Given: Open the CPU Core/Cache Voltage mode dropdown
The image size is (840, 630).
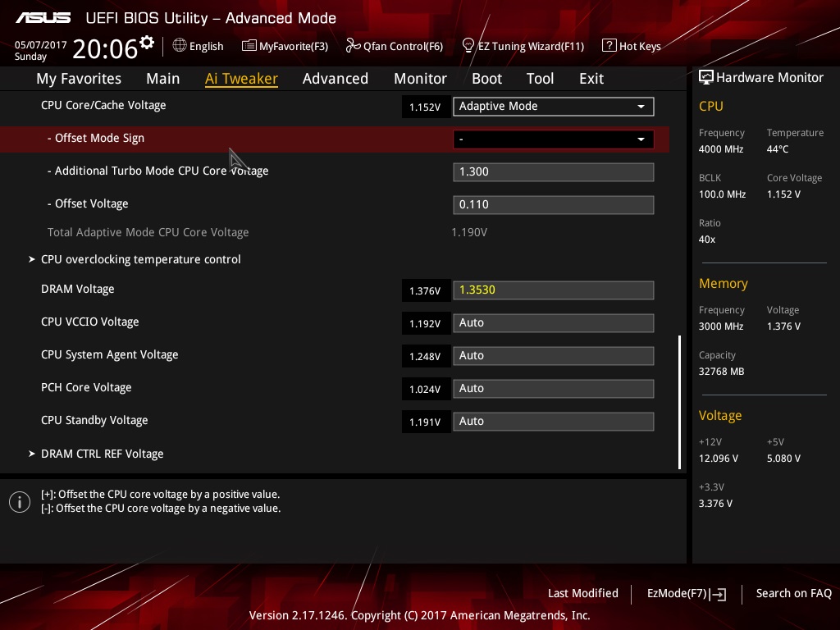Looking at the screenshot, I should click(x=554, y=106).
